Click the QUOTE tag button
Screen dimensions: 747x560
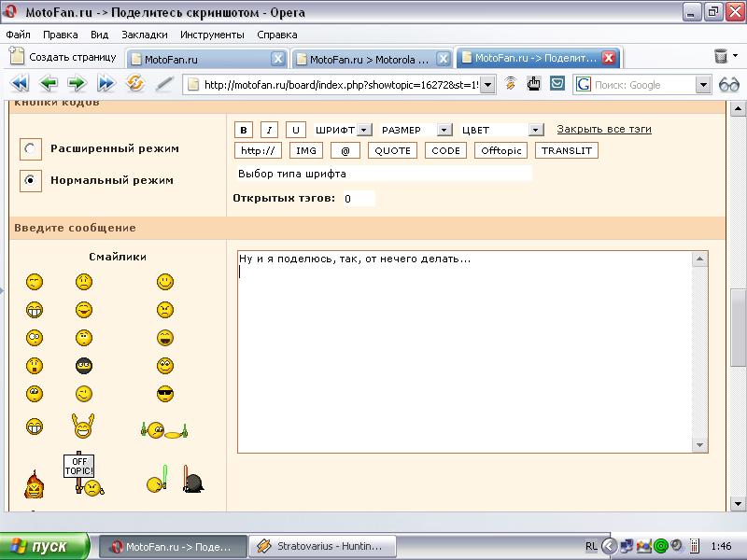point(392,150)
